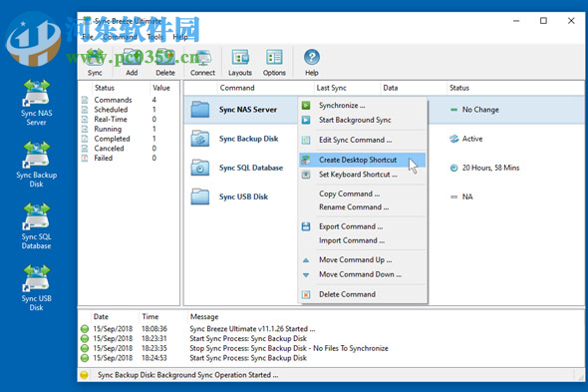Select the 18:24:53 log entry
Screen dimensions: 588x392
[x=332, y=358]
